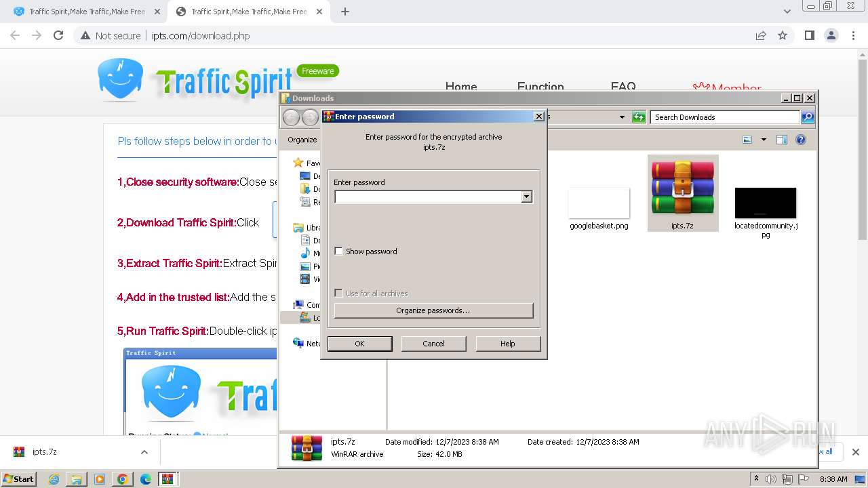Expand the password history dropdown arrow

526,197
